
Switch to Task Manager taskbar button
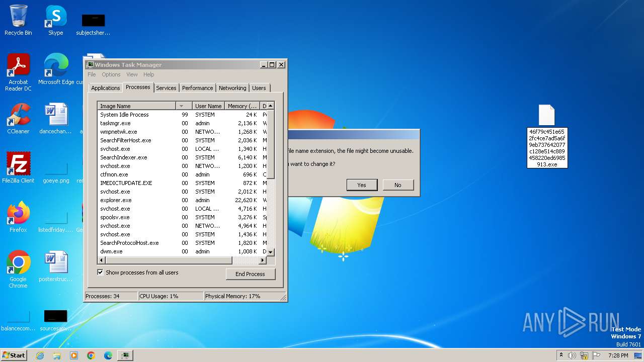click(x=125, y=355)
